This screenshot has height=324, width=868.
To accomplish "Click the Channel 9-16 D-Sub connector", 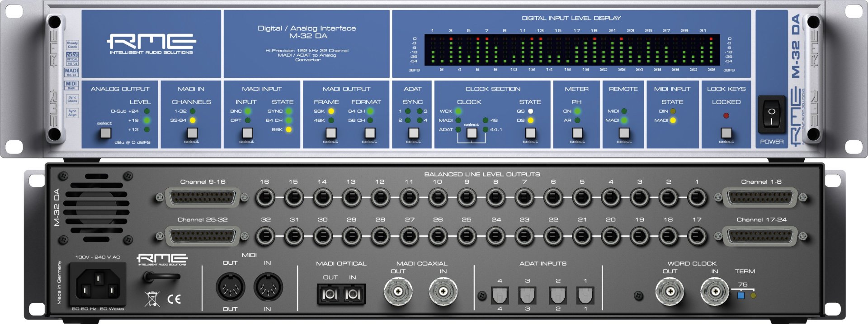I will tap(202, 198).
